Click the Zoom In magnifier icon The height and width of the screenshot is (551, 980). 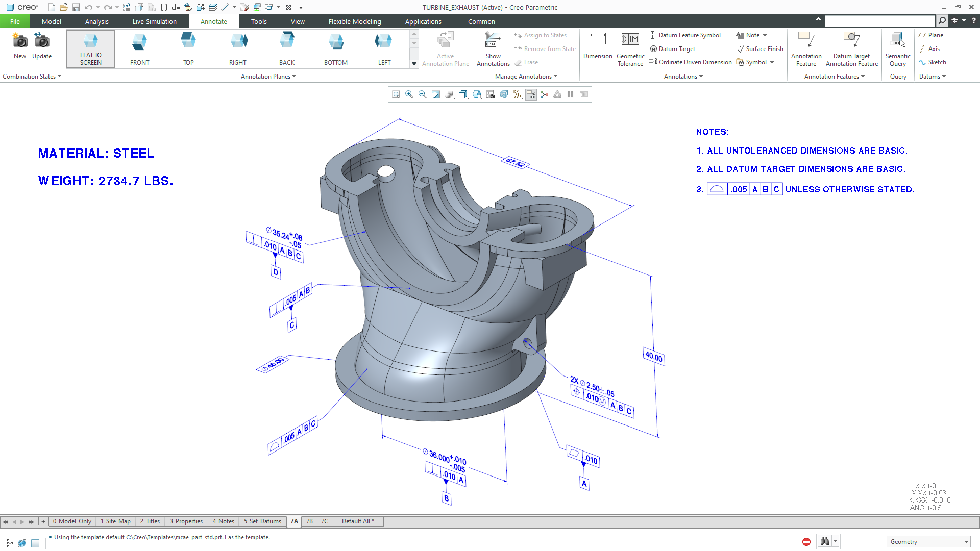(x=409, y=94)
